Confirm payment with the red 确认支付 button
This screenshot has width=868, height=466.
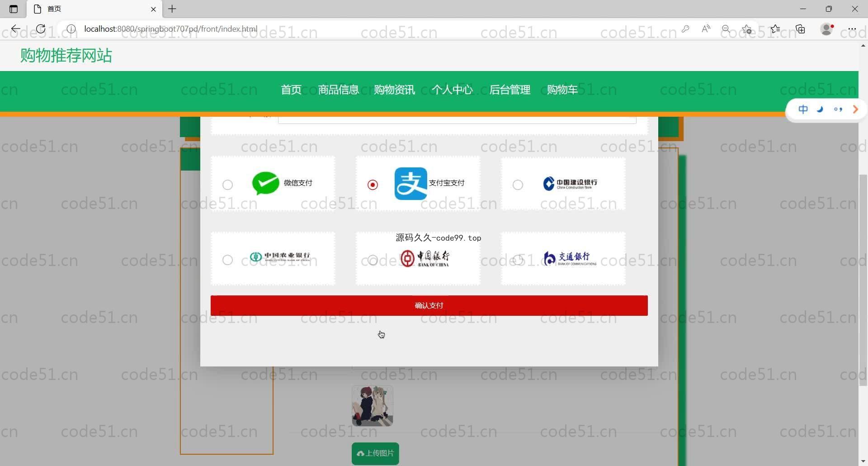click(x=429, y=305)
